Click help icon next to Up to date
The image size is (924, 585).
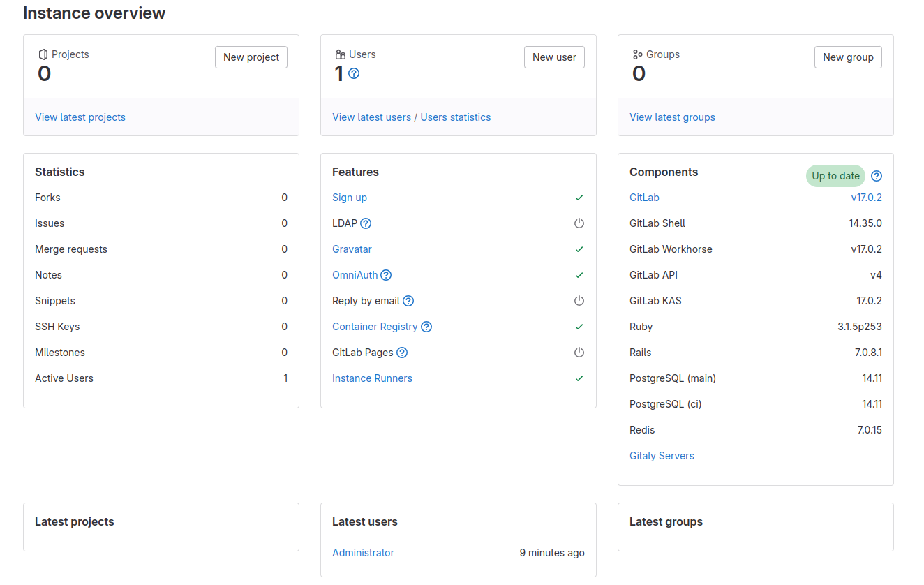[x=877, y=176]
